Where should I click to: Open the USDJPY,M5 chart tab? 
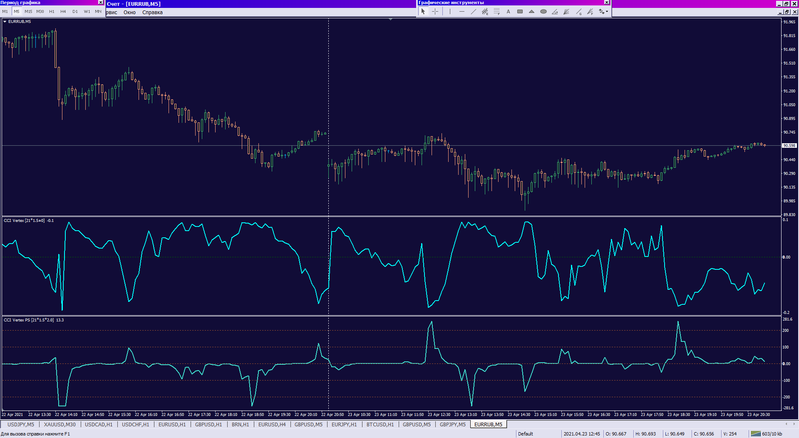21,424
